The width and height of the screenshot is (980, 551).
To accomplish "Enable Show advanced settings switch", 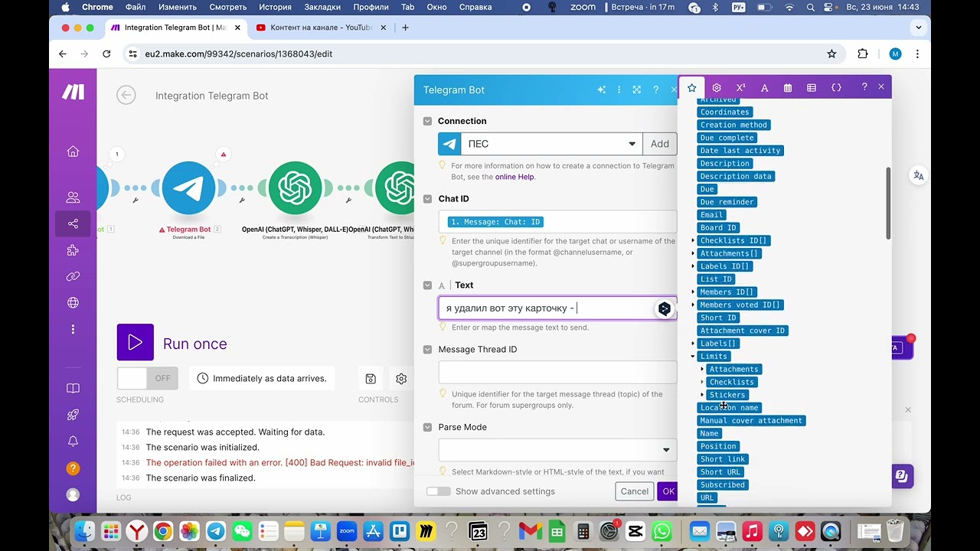I will tap(438, 491).
